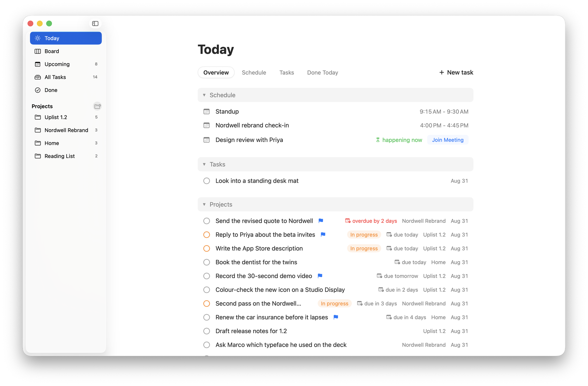Click the add new project folder icon

(x=97, y=106)
